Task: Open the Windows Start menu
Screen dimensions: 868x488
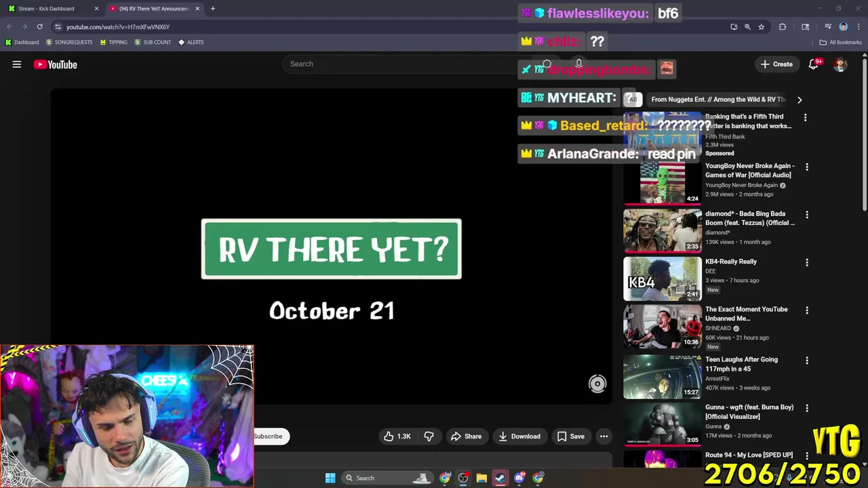Action: [330, 478]
